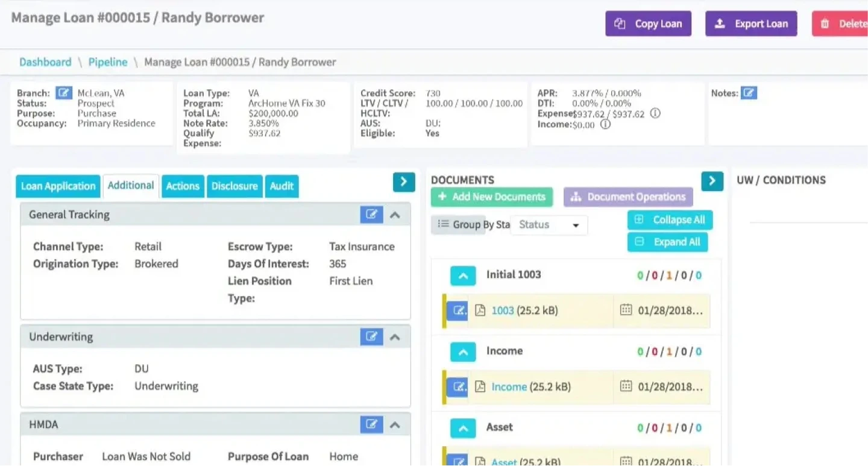Viewport: 868px width, 466px height.
Task: Navigate to Pipeline via breadcrumb
Action: [107, 62]
